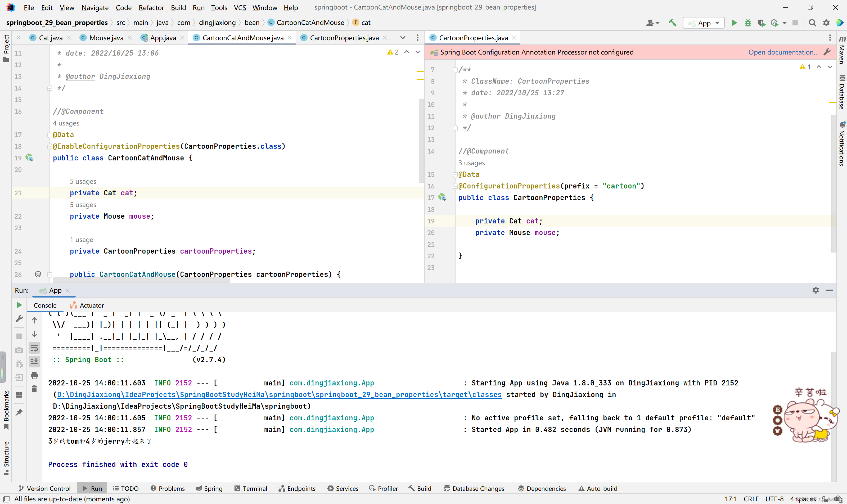Click the rerun App icon in Run panel
The image size is (847, 504).
click(19, 305)
